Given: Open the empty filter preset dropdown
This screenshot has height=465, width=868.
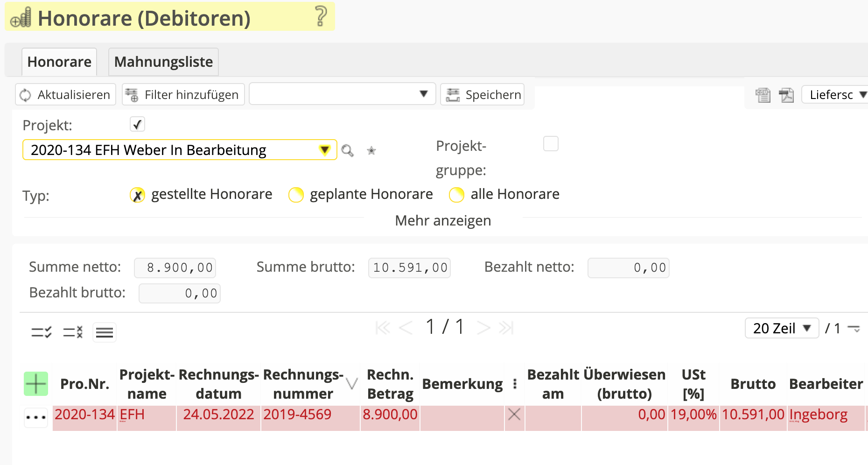Looking at the screenshot, I should point(342,94).
